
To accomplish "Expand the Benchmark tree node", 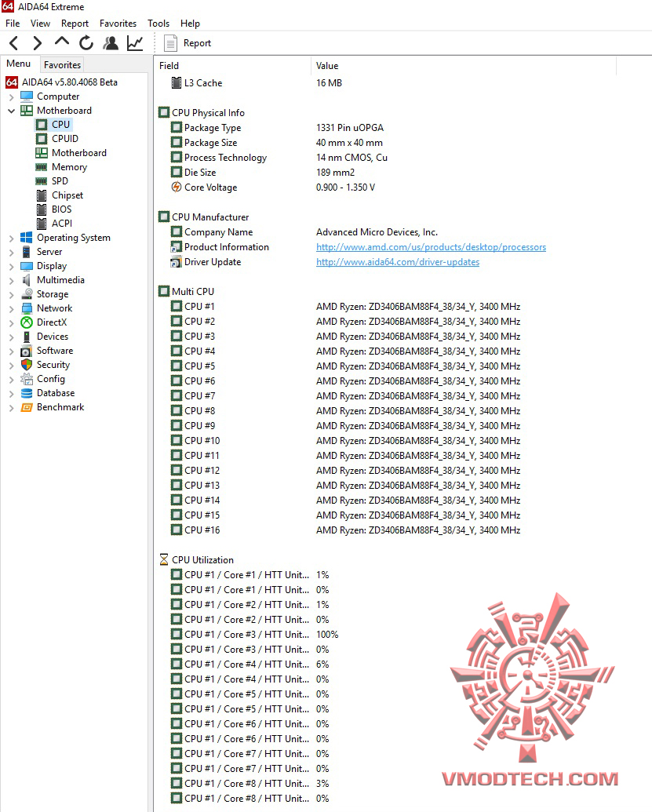I will click(11, 407).
